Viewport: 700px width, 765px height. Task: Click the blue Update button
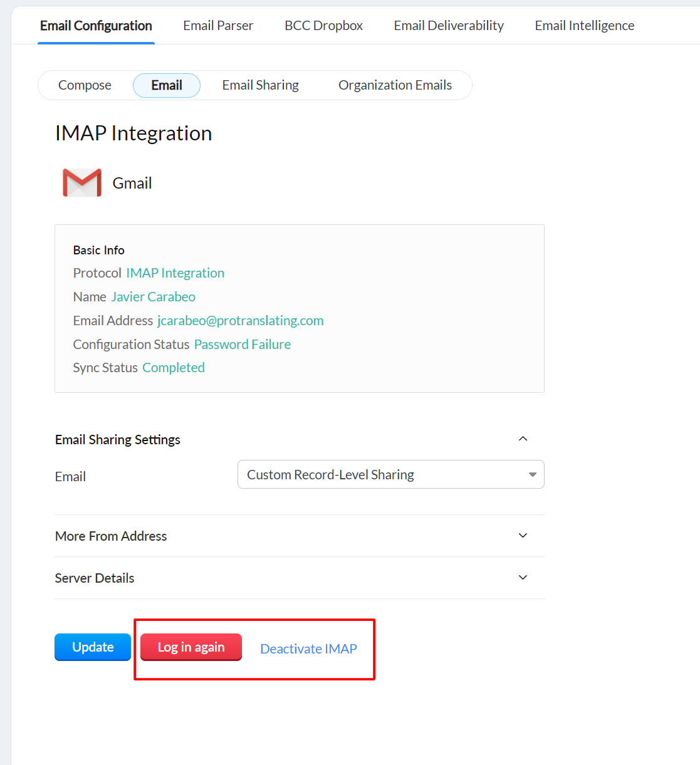pos(93,647)
